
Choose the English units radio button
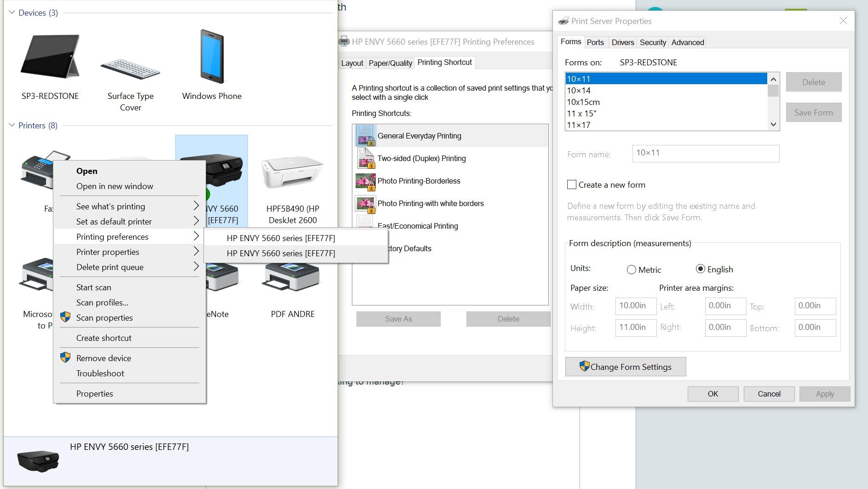[x=700, y=269]
